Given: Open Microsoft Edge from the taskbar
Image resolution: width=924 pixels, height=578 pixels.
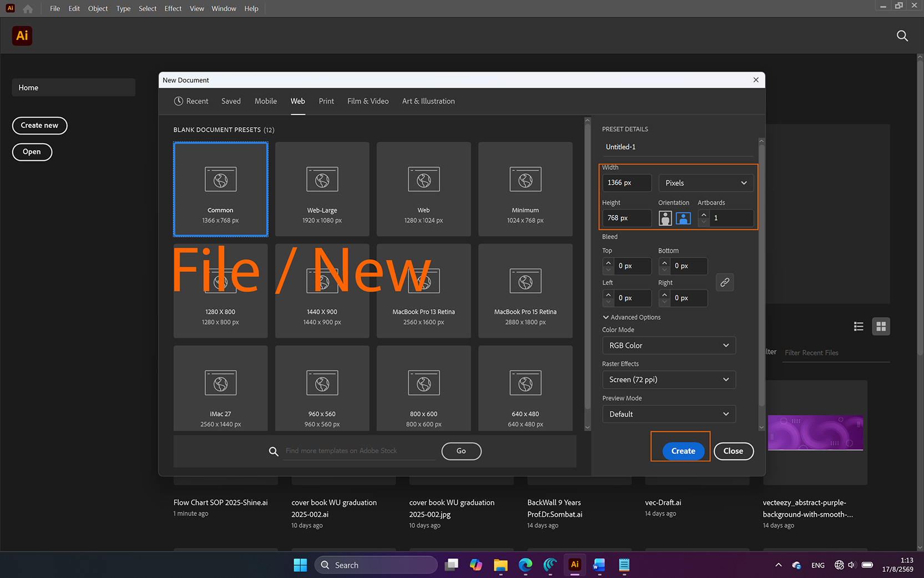Looking at the screenshot, I should (x=526, y=565).
